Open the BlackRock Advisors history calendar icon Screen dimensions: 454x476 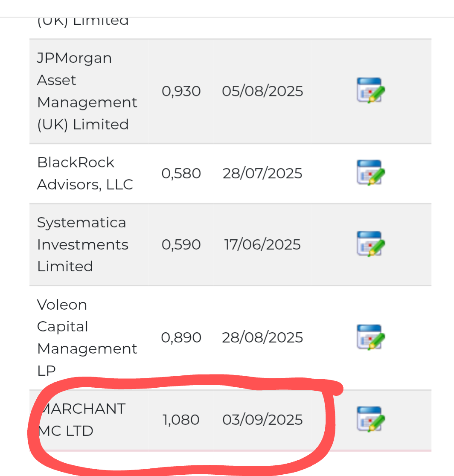click(371, 173)
